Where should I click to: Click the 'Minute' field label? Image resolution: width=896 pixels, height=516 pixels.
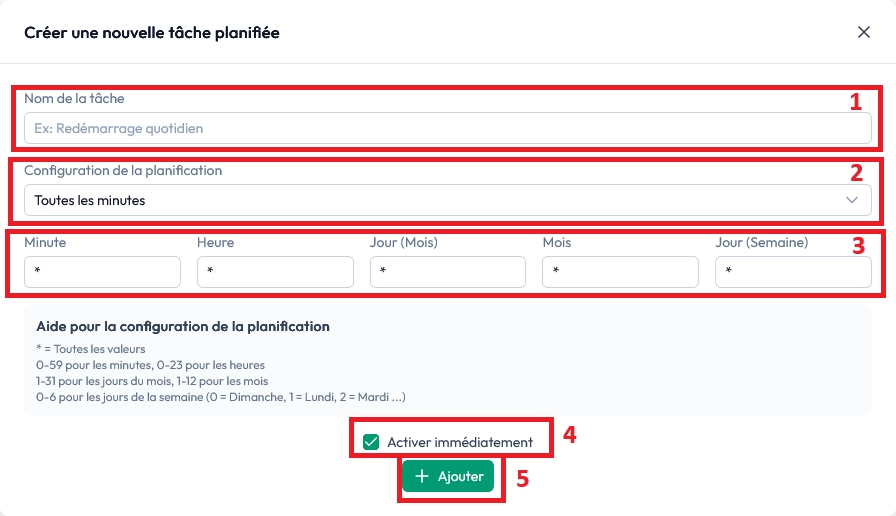45,243
